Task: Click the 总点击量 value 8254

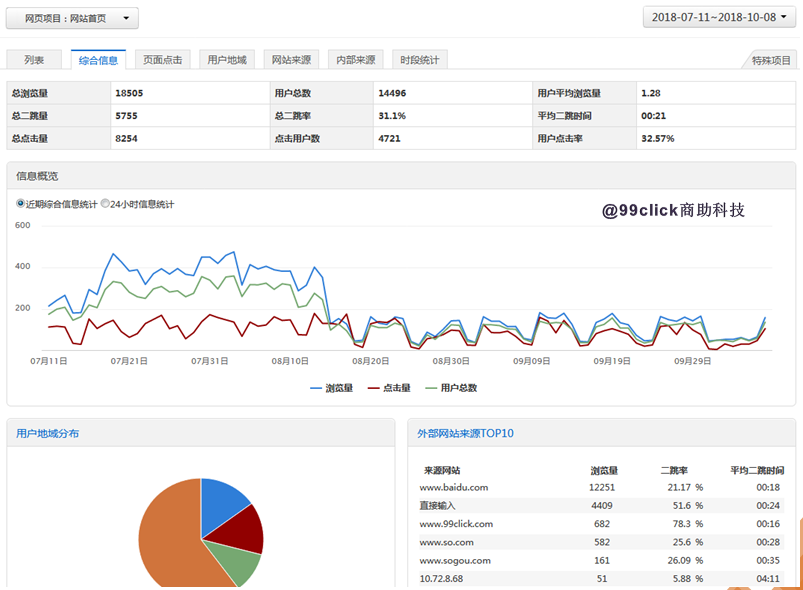Action: pyautogui.click(x=126, y=138)
